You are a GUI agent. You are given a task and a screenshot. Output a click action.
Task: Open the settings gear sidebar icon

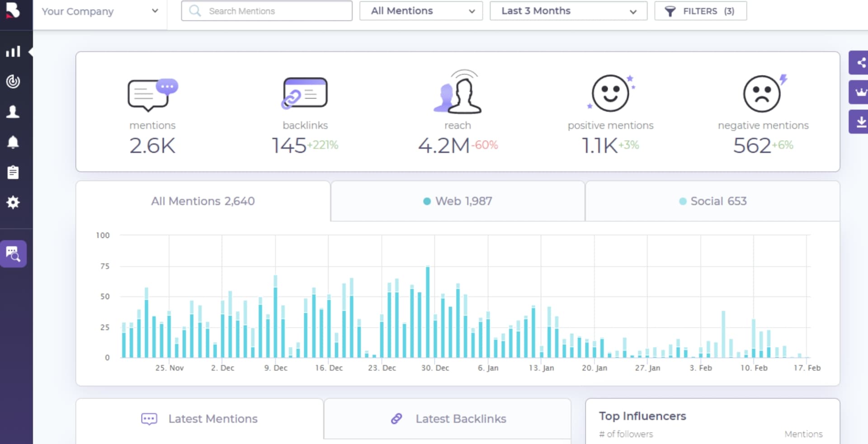pos(13,202)
